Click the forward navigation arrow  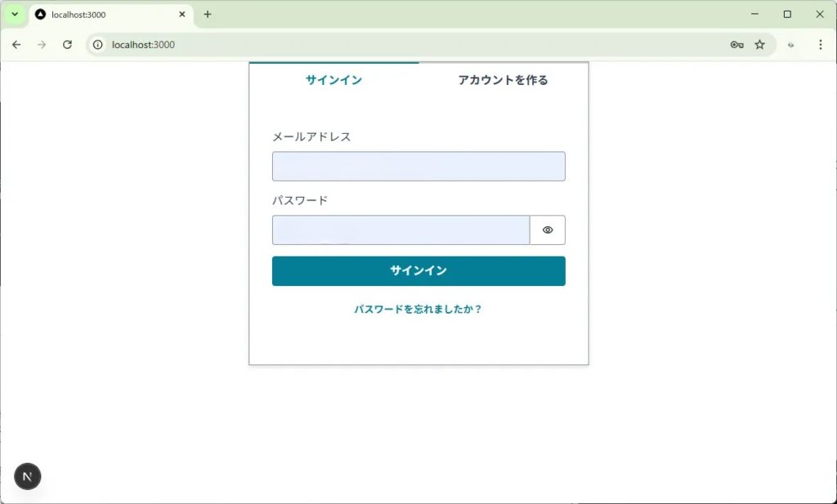click(x=42, y=45)
